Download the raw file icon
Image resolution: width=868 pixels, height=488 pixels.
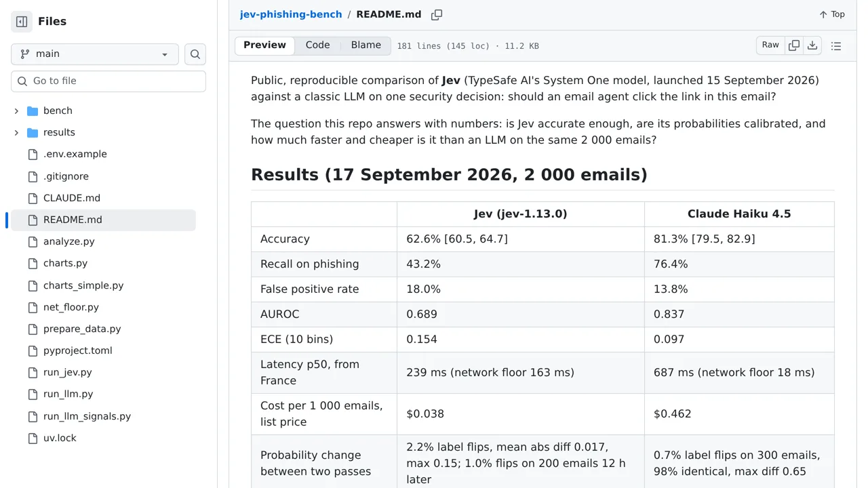point(812,45)
